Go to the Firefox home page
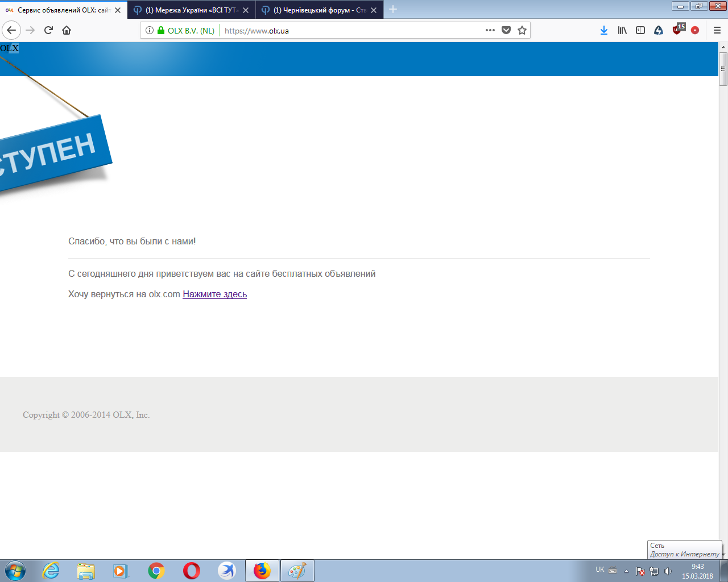The image size is (728, 582). [67, 30]
